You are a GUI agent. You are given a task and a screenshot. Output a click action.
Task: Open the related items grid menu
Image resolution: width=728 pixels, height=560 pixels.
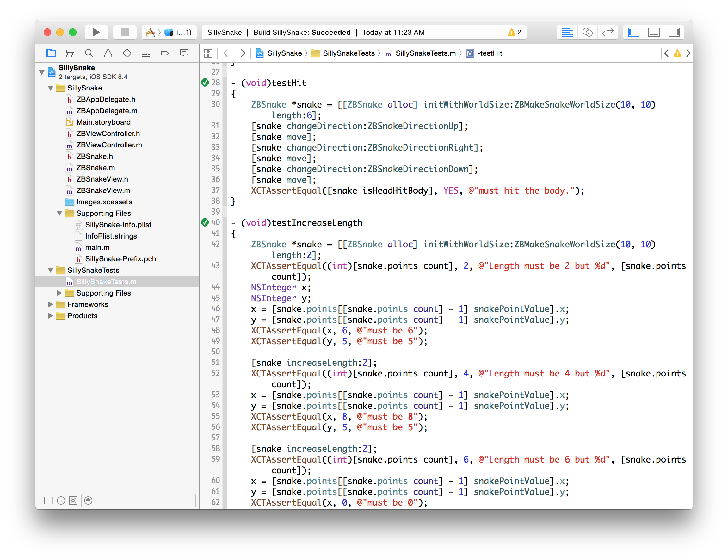coord(208,53)
